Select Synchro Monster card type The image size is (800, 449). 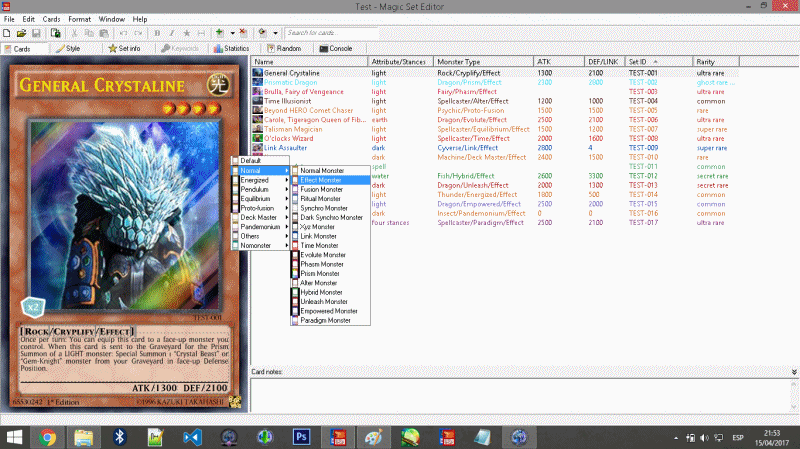[330, 208]
